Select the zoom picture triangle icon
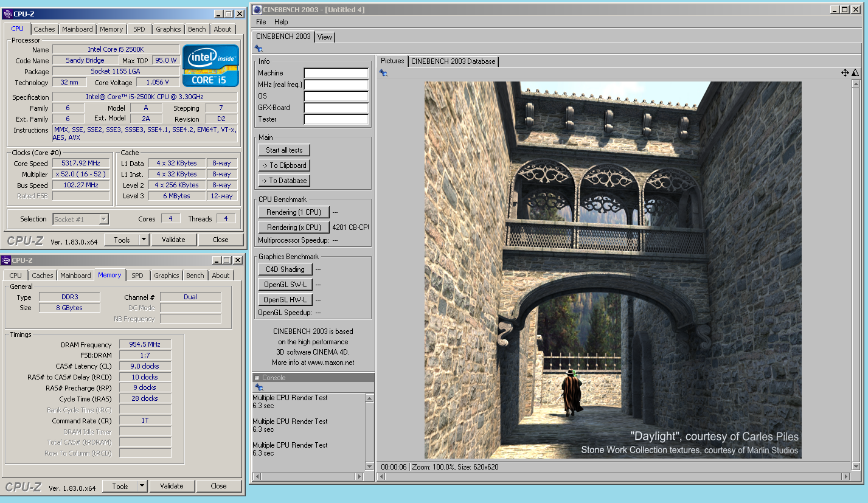Screen dimensions: 868x503 [855, 73]
